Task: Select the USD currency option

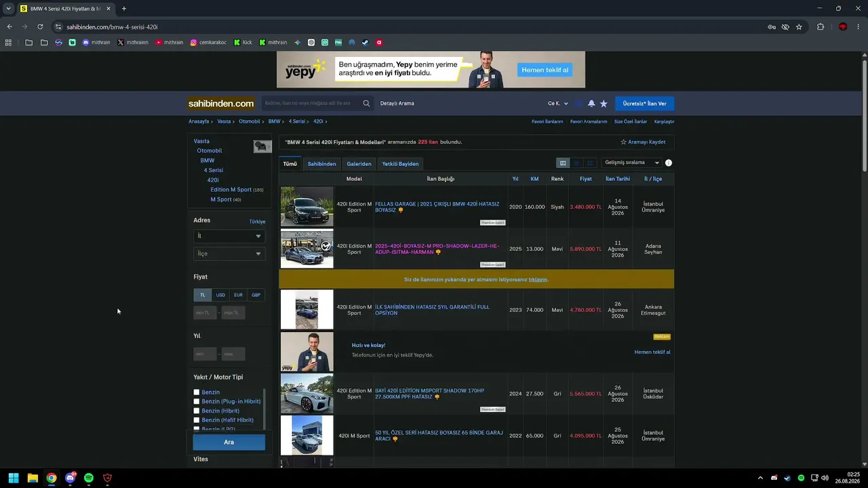Action: click(x=220, y=295)
